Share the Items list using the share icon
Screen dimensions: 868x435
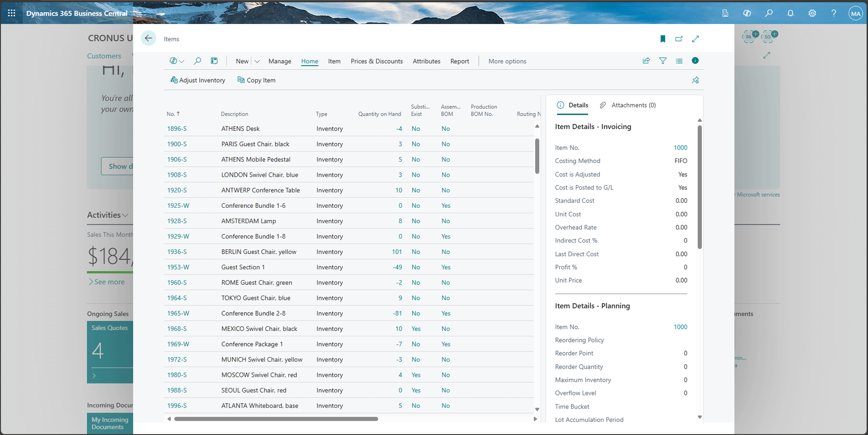click(x=646, y=61)
